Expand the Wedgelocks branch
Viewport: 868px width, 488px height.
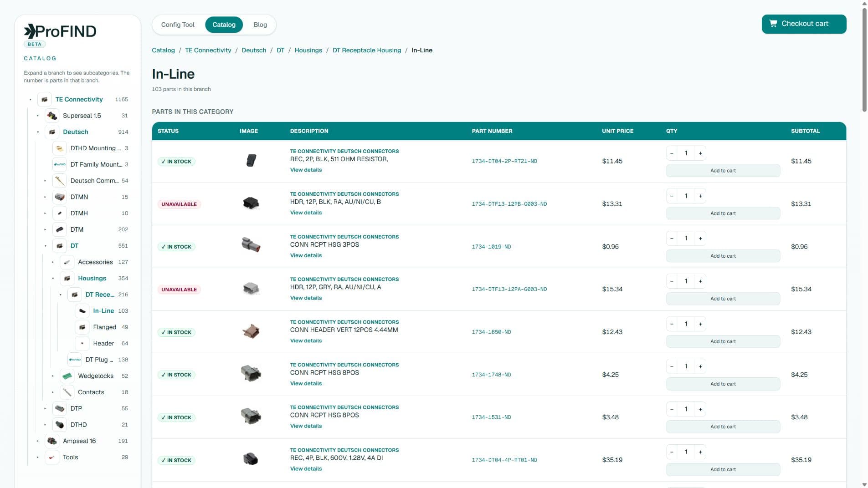53,376
